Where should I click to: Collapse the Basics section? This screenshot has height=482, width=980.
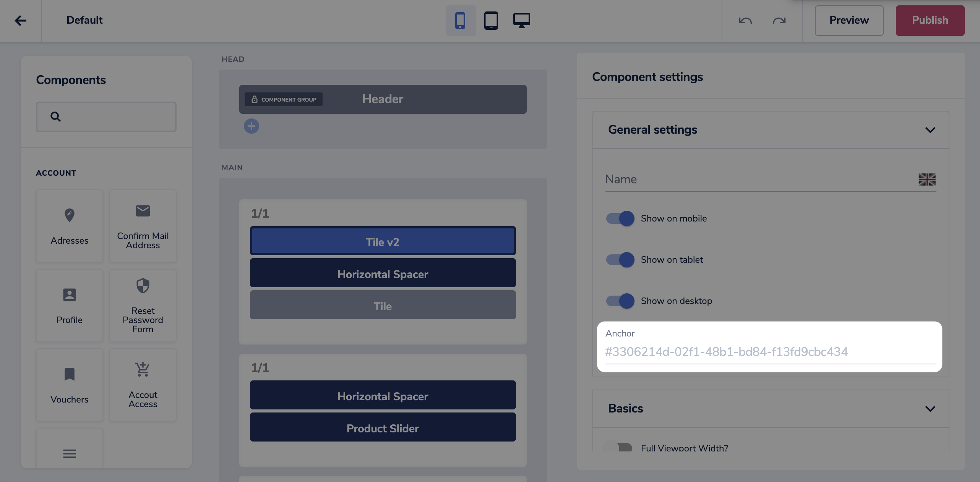tap(930, 409)
